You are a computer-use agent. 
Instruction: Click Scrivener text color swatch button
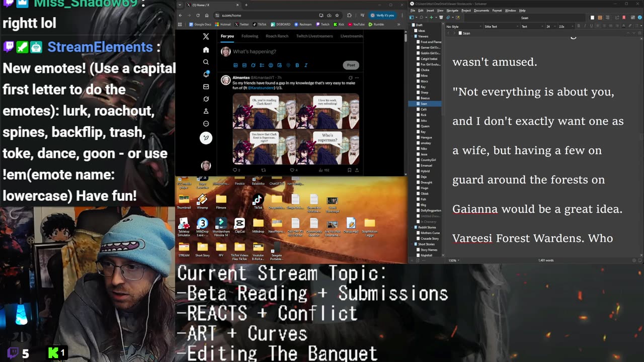click(623, 26)
